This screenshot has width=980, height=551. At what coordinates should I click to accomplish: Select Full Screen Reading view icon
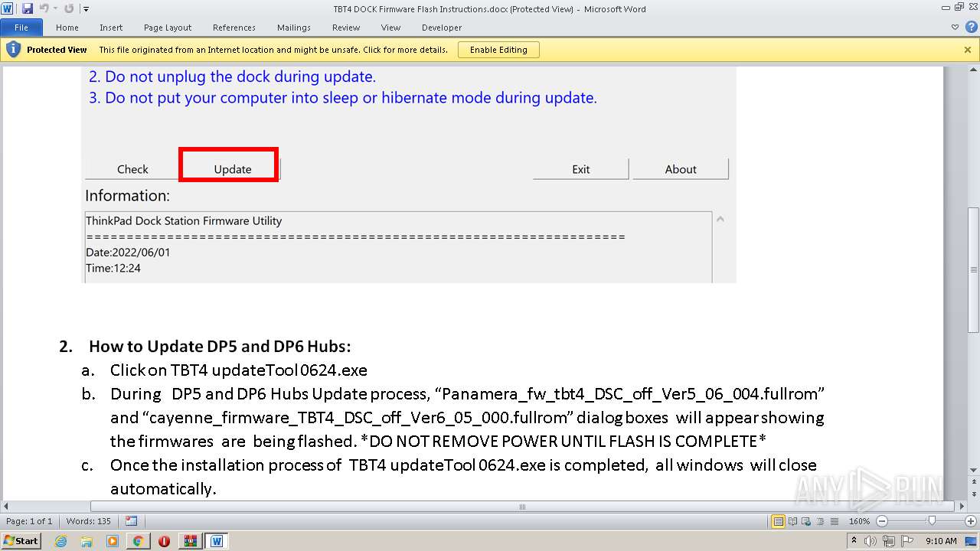coord(792,521)
